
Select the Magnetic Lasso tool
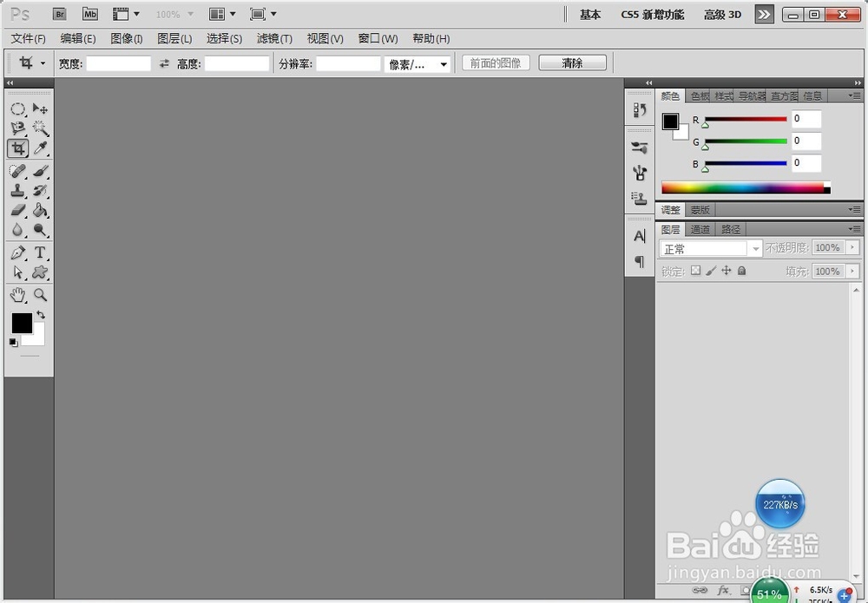click(17, 128)
